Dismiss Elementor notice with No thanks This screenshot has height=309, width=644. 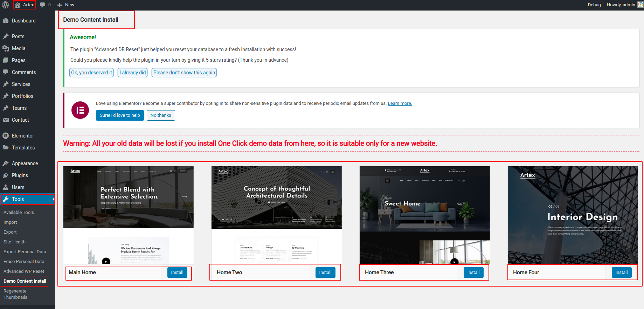(x=161, y=115)
